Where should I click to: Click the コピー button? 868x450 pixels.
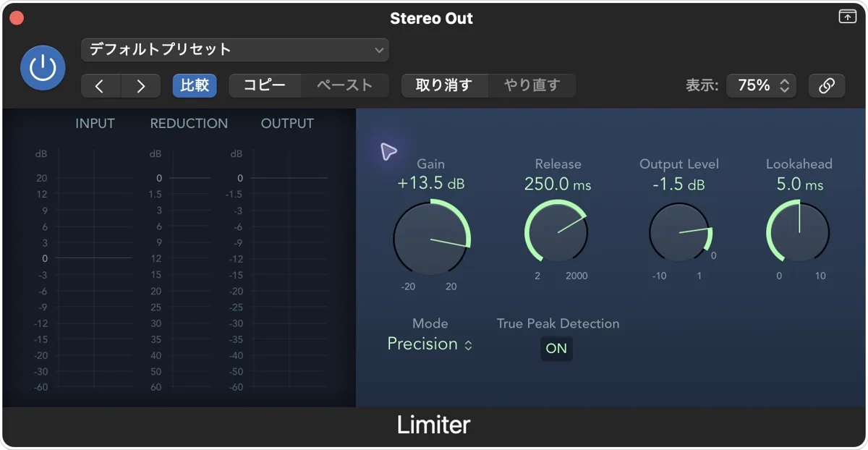265,85
